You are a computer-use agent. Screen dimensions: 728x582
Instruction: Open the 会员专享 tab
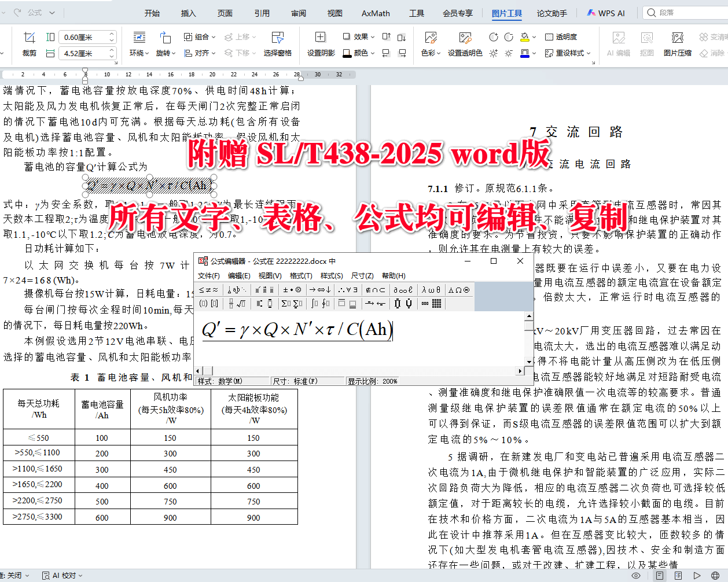458,13
